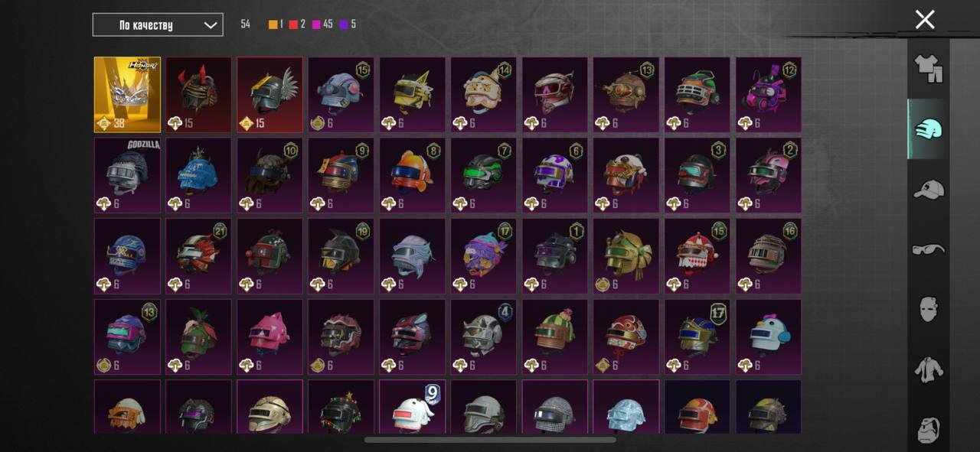Viewport: 980px width, 452px height.
Task: Open the glasses category in sidebar
Action: point(928,249)
